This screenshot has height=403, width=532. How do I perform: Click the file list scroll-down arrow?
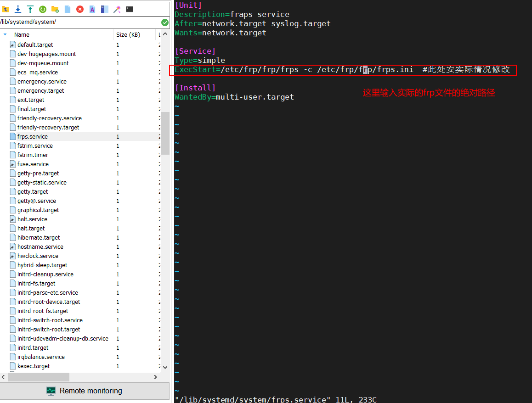pyautogui.click(x=165, y=367)
